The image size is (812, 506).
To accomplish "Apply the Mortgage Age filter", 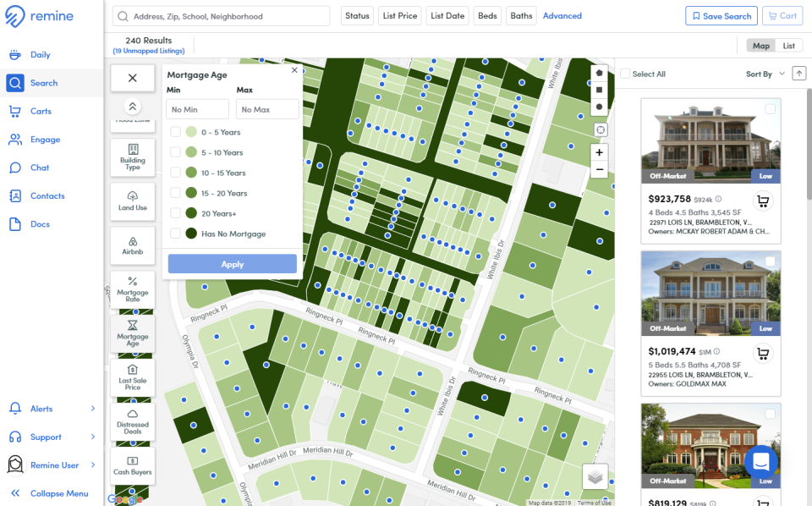I will pos(232,263).
